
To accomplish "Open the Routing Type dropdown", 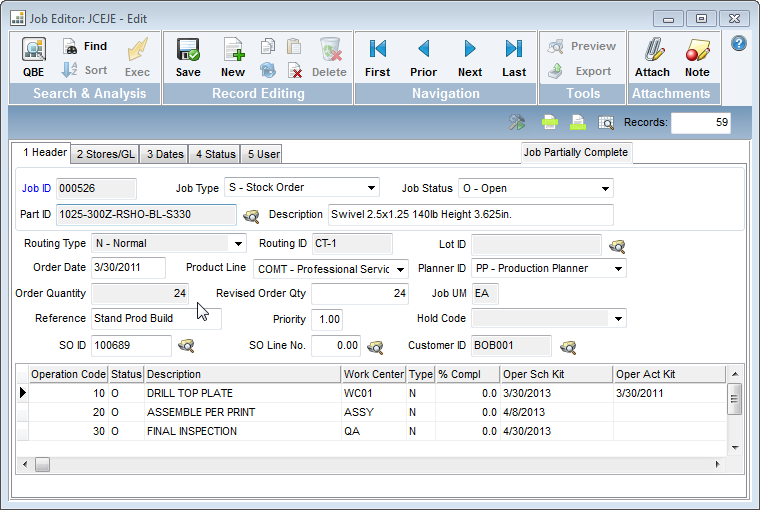I will pos(238,243).
